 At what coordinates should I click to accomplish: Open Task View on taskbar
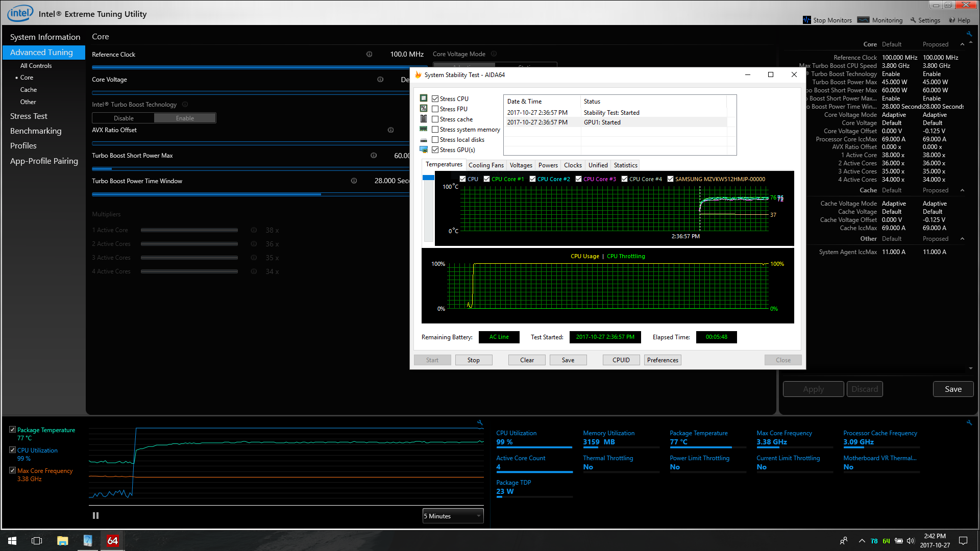[37, 541]
